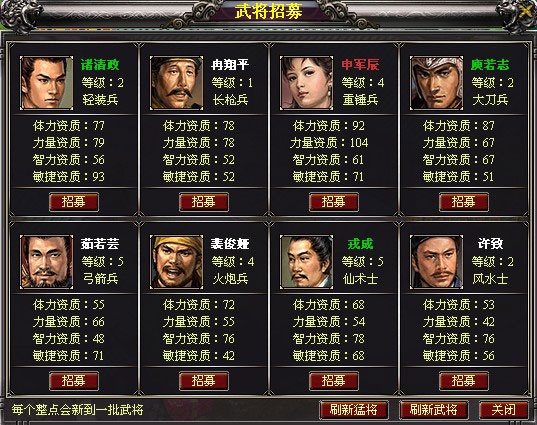Recruit the 重锤兵 general 申军辰
537x425 pixels.
[x=334, y=202]
